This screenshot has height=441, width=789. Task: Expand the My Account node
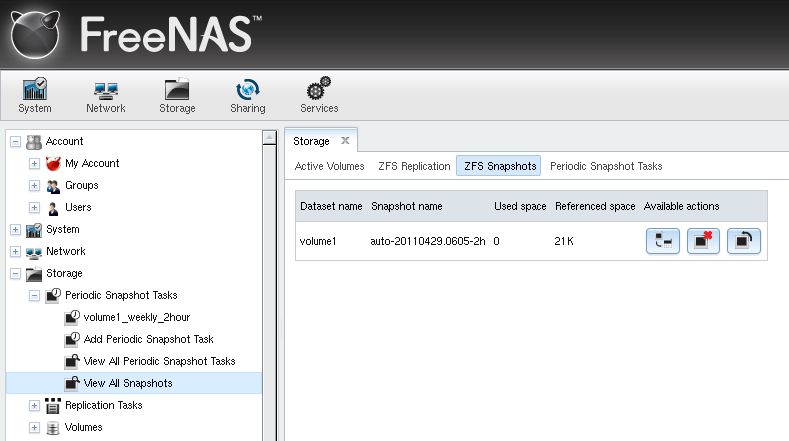click(34, 164)
